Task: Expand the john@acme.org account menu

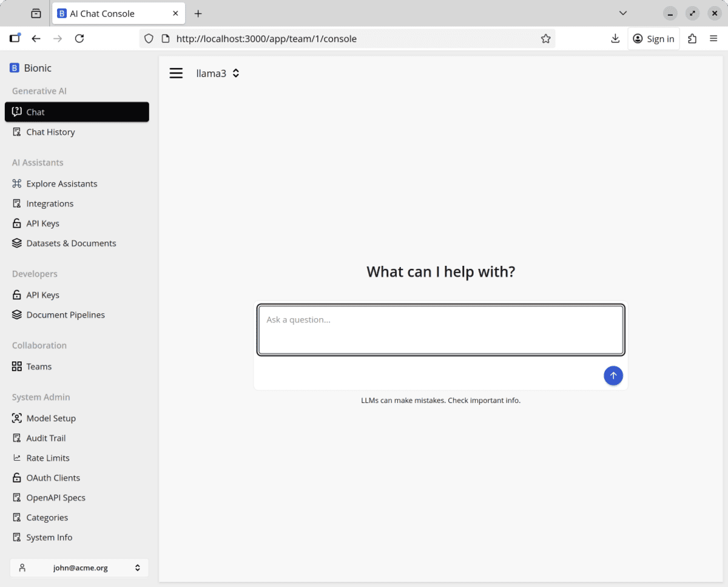Action: point(79,568)
